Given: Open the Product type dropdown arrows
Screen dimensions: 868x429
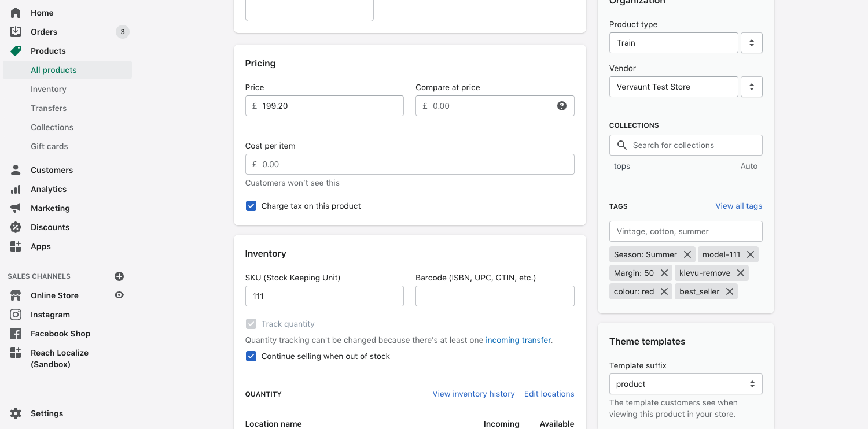Looking at the screenshot, I should click(752, 43).
